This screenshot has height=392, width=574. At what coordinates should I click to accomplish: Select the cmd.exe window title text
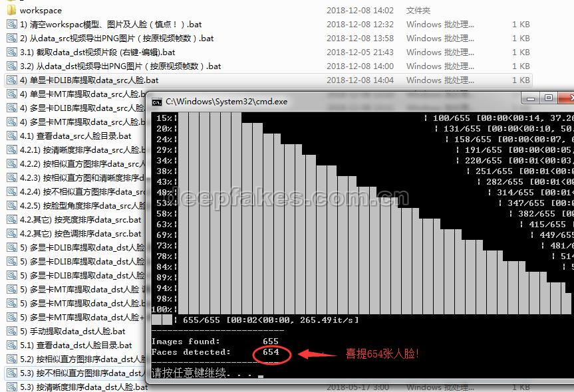227,101
